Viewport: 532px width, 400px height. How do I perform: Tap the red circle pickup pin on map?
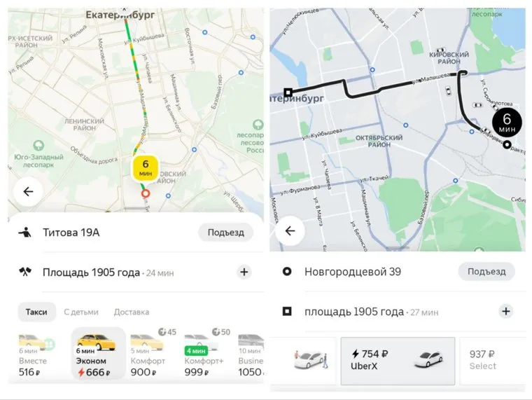coord(146,193)
